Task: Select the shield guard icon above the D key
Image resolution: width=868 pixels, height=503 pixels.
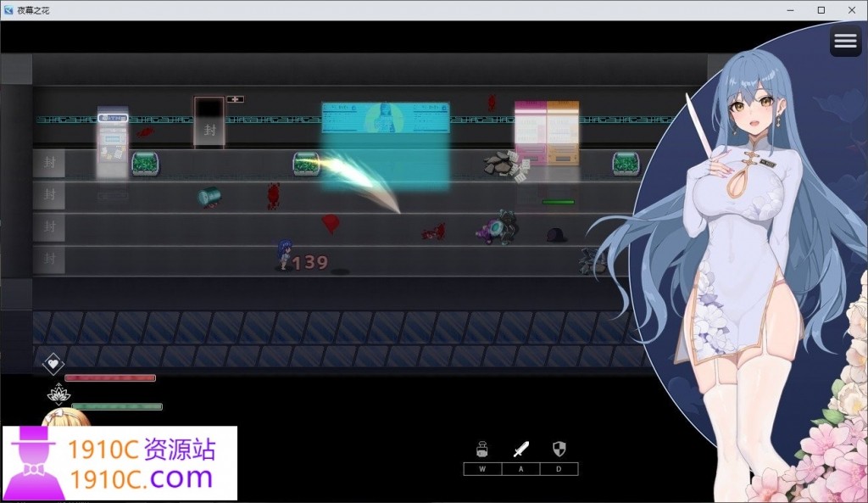Action: click(559, 448)
